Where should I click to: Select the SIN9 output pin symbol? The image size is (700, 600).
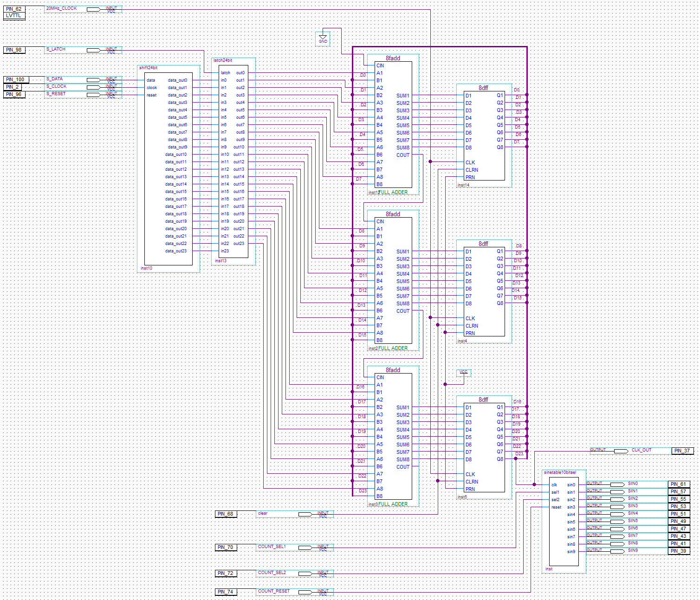[x=617, y=551]
